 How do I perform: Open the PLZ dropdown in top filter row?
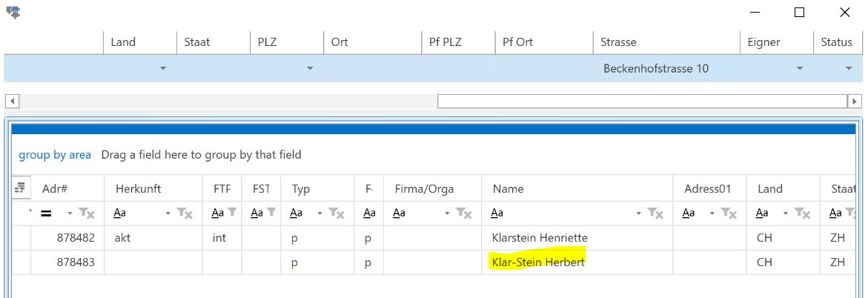(x=310, y=69)
